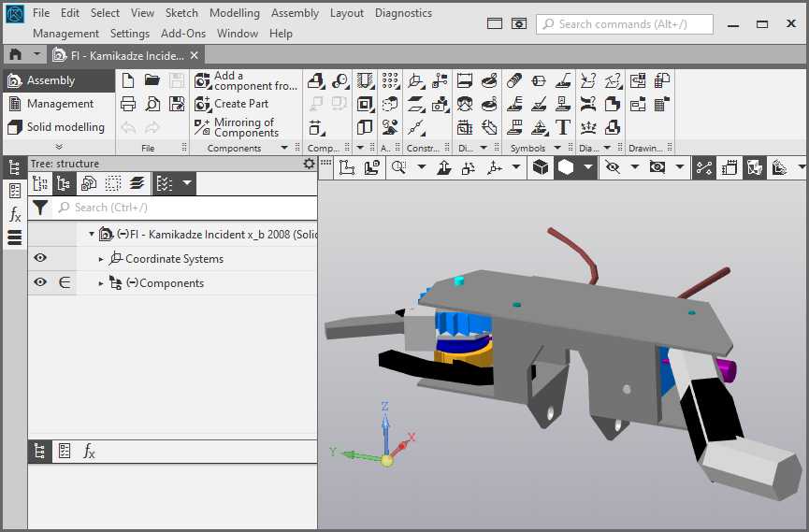Screen dimensions: 809x532
Task: Open tree settings with the gear icon
Action: tap(310, 164)
